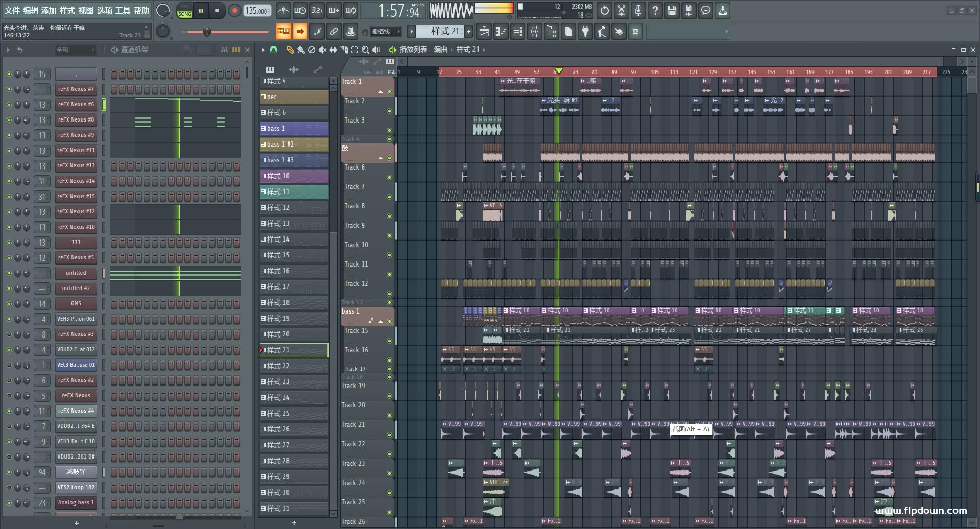Screen dimensions: 980x529
Task: Open the plugin picker plug icon
Action: pos(585,32)
